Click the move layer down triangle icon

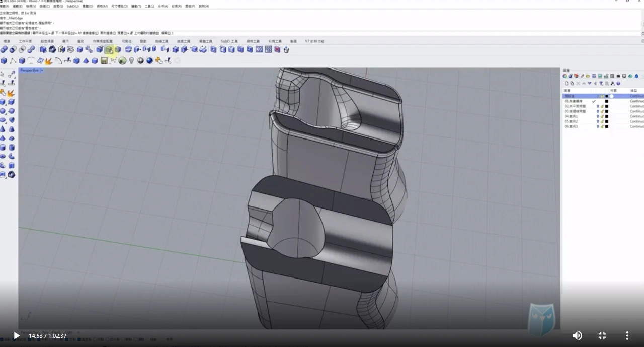click(x=589, y=83)
